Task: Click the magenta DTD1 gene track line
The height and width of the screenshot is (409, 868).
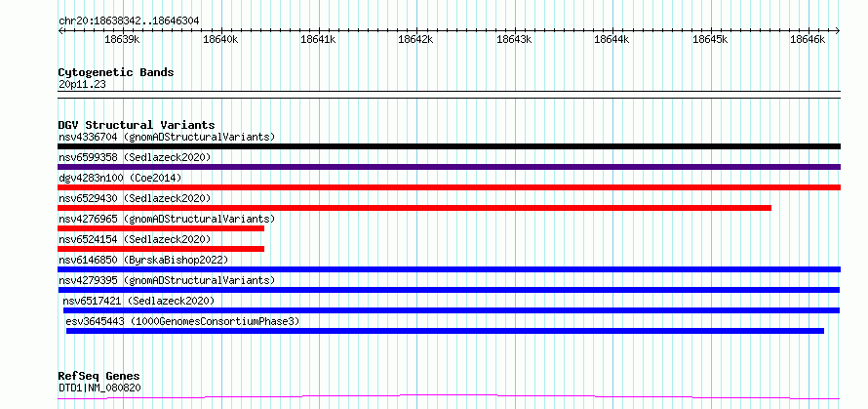Action: click(449, 397)
